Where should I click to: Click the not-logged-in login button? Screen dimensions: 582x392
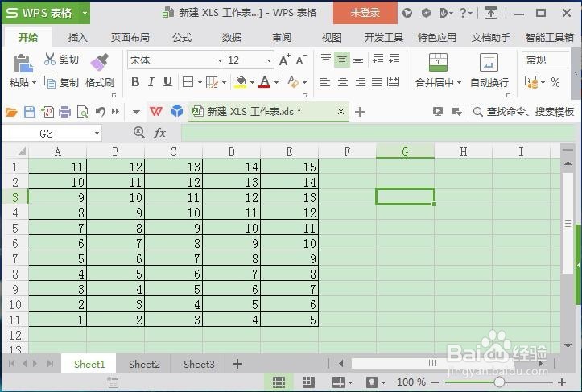(365, 13)
